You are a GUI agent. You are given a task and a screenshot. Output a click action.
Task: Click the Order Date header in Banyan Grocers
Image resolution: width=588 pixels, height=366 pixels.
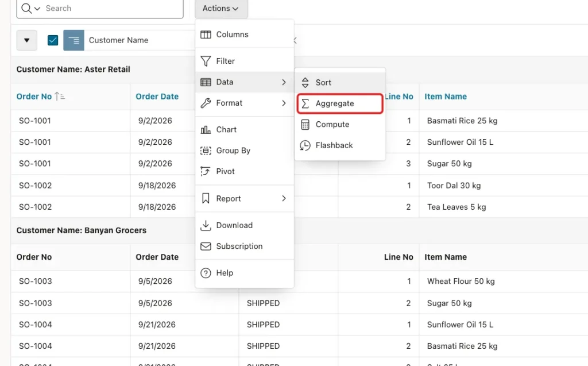pos(157,257)
